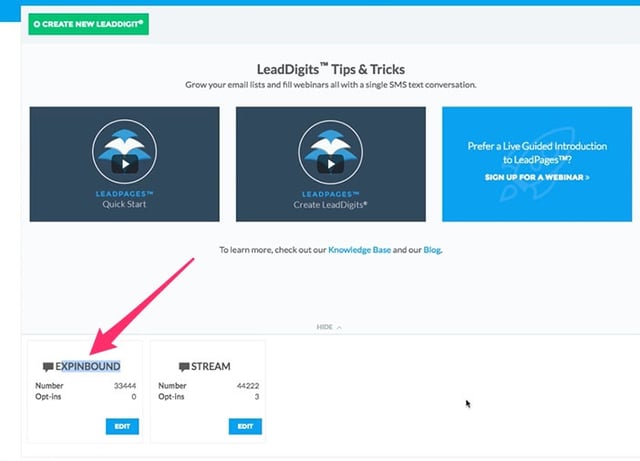Click Opt-ins count 0 on EXPINBOUND
Viewport: 640px width, 461px height.
click(x=134, y=396)
